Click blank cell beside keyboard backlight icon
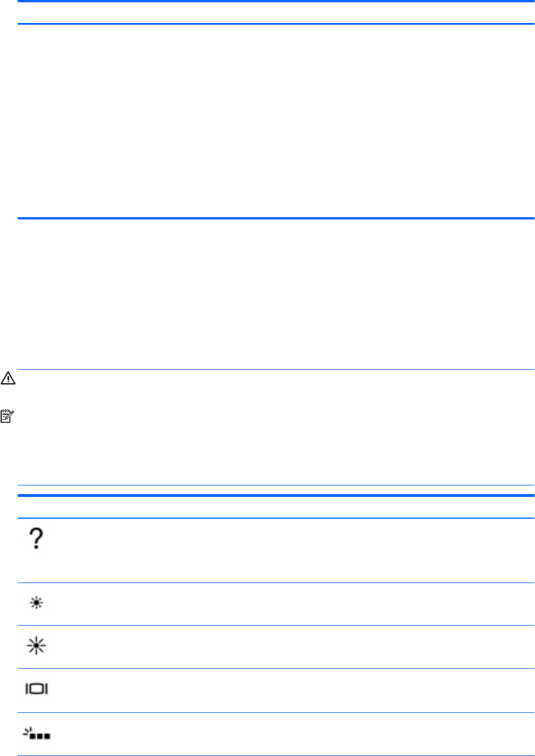The width and height of the screenshot is (535, 756). click(x=287, y=734)
